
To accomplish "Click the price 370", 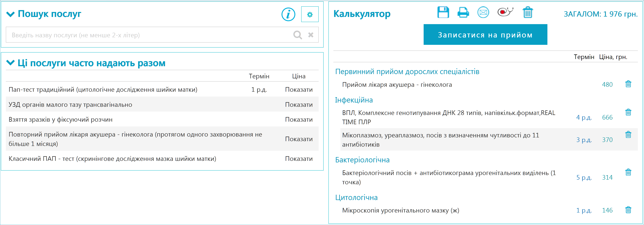I will [607, 140].
